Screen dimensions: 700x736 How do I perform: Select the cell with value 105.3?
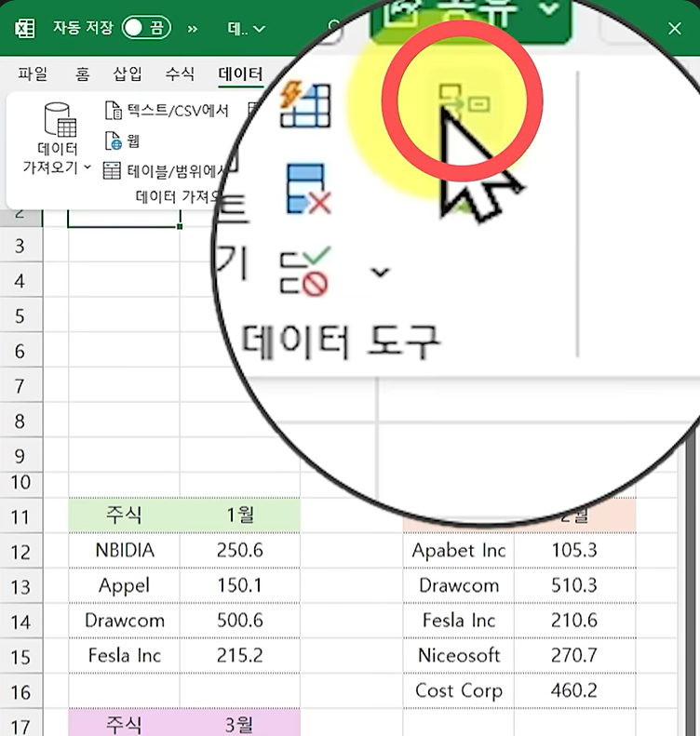(574, 551)
